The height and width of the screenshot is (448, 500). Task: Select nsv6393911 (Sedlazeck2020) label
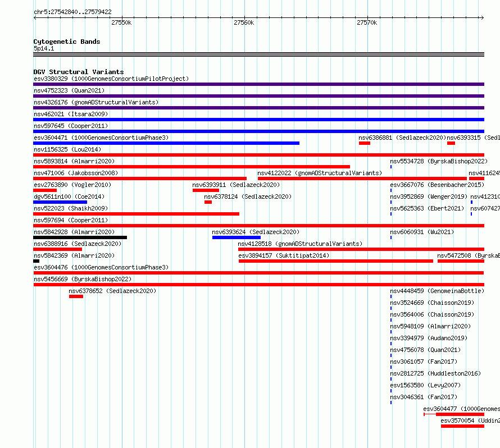(x=236, y=185)
